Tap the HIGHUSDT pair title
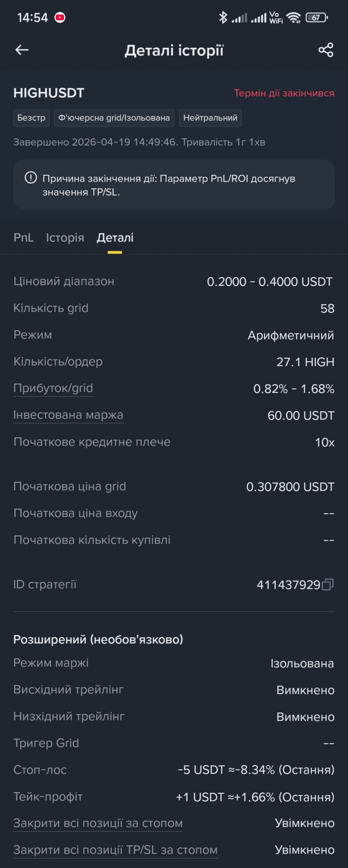The image size is (348, 868). click(49, 93)
